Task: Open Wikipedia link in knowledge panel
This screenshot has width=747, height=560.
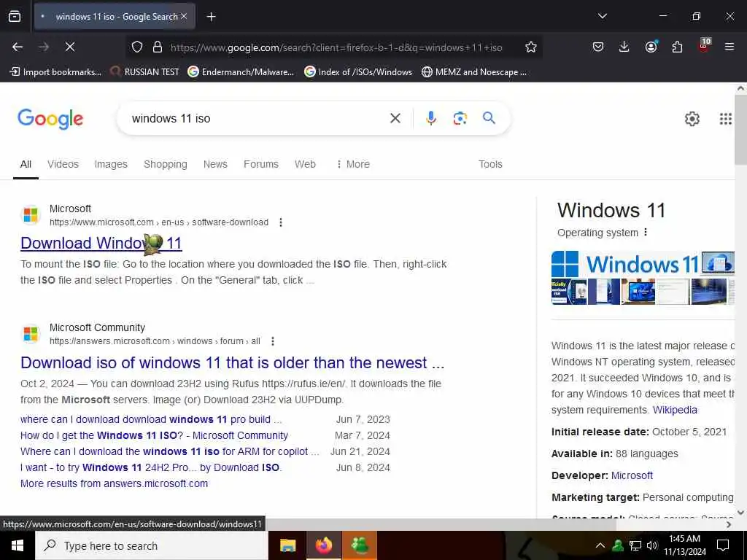Action: [675, 410]
